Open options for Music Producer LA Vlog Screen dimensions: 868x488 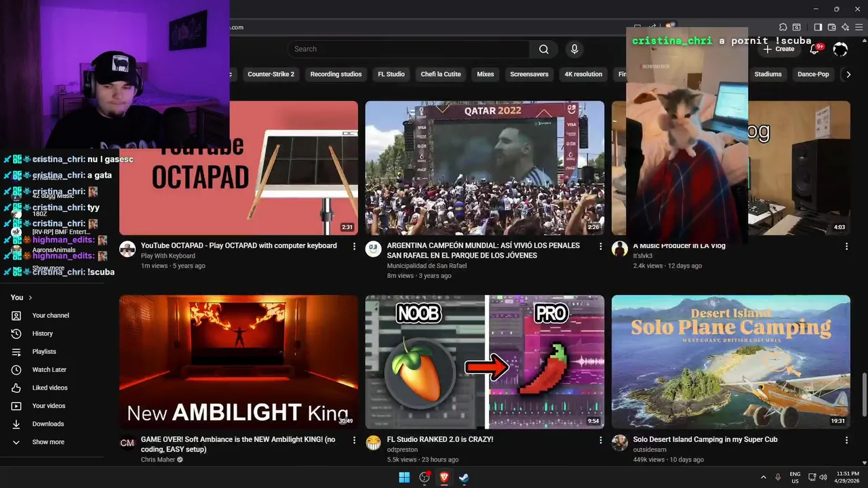click(x=846, y=246)
